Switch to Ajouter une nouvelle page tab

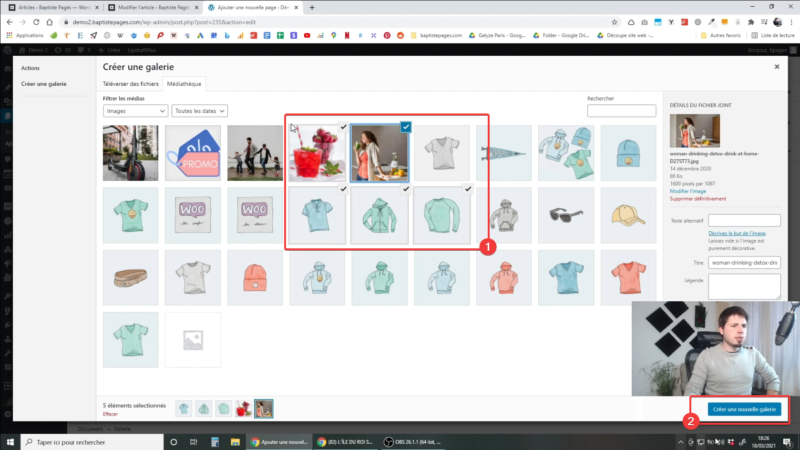pos(253,8)
